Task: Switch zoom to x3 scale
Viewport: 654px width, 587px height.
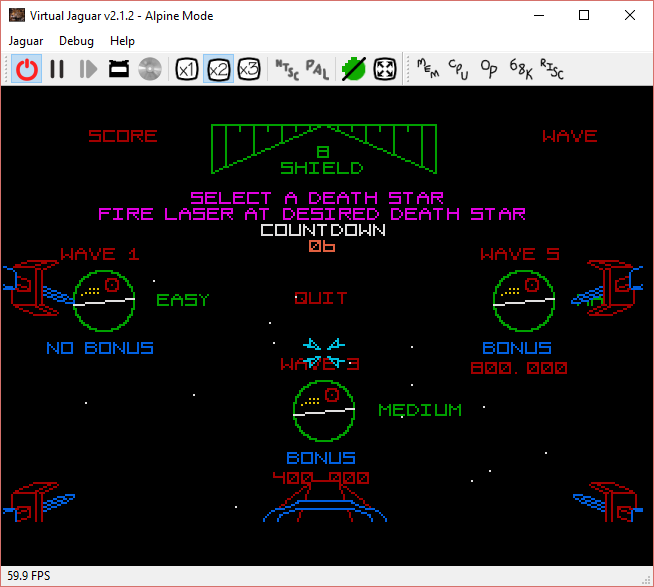Action: (x=249, y=69)
